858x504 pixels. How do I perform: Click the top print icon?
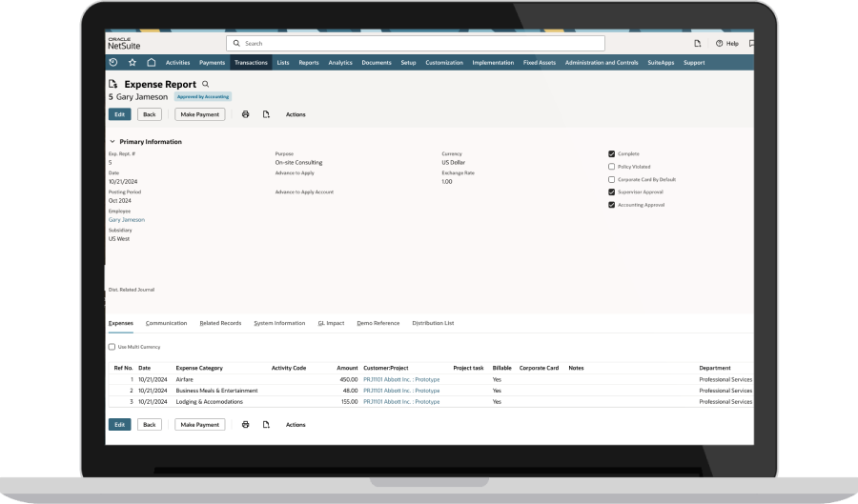coord(245,114)
